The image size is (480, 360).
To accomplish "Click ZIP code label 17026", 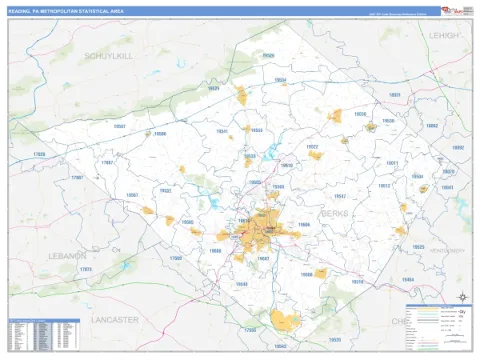I will pyautogui.click(x=39, y=154).
